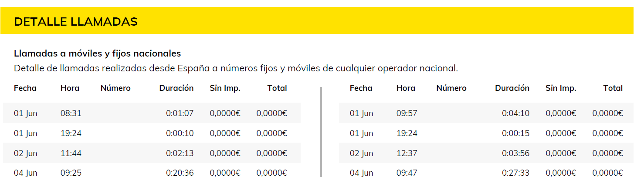Image resolution: width=644 pixels, height=177 pixels.
Task: Click the right table Fecha column header
Action: 361,88
